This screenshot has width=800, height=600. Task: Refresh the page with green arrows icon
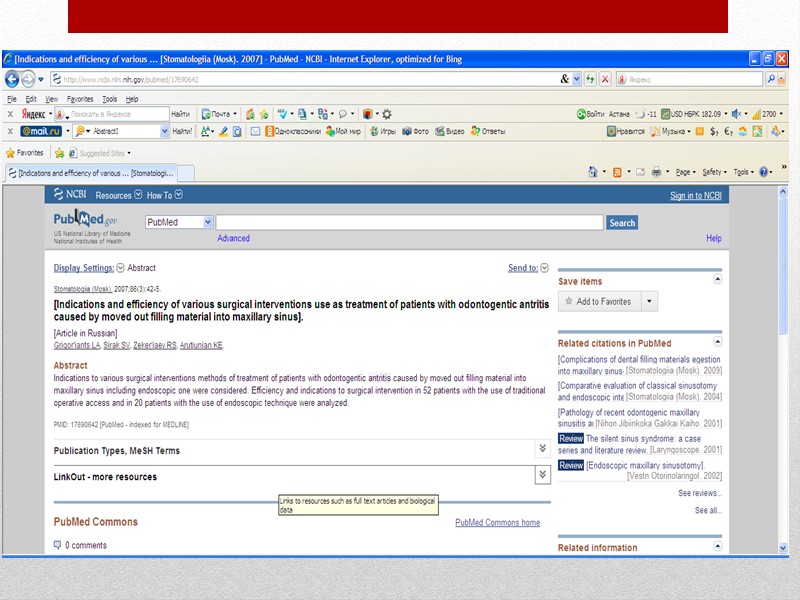[x=590, y=79]
